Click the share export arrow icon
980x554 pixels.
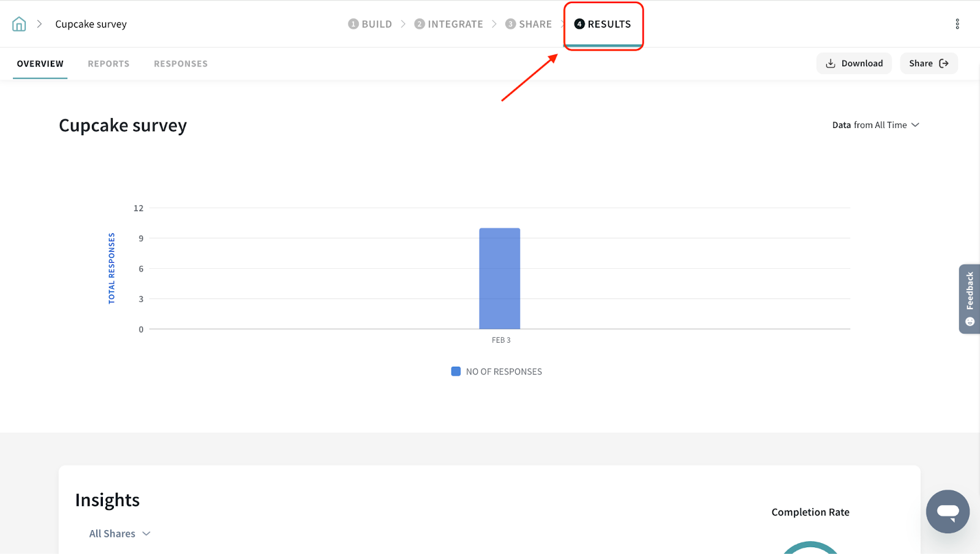(944, 64)
